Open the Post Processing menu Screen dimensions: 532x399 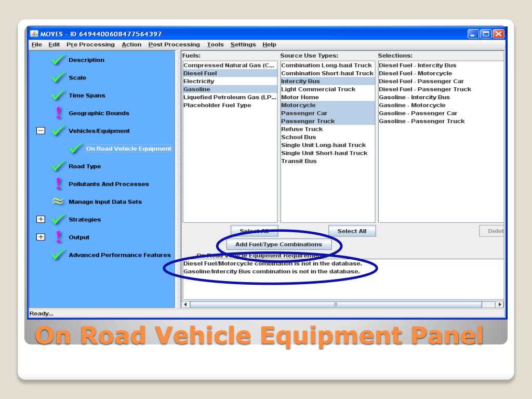click(174, 45)
